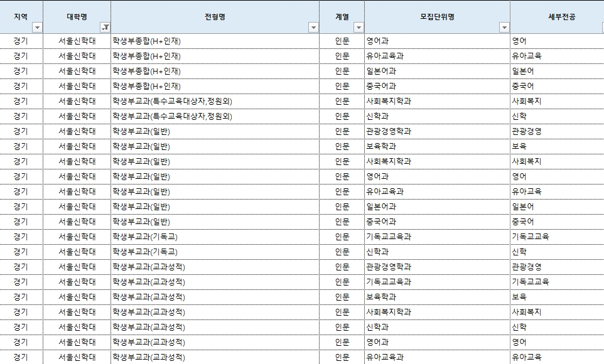Select 관광경영학과 in the 학생부교과(일반) rows
Image resolution: width=604 pixels, height=364 pixels.
click(388, 131)
